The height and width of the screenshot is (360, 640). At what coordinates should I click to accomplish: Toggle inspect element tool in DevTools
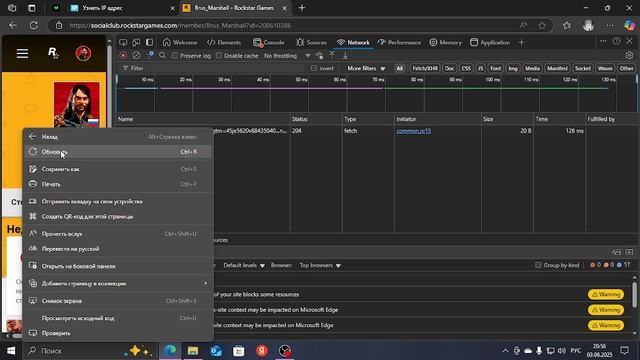tap(123, 42)
